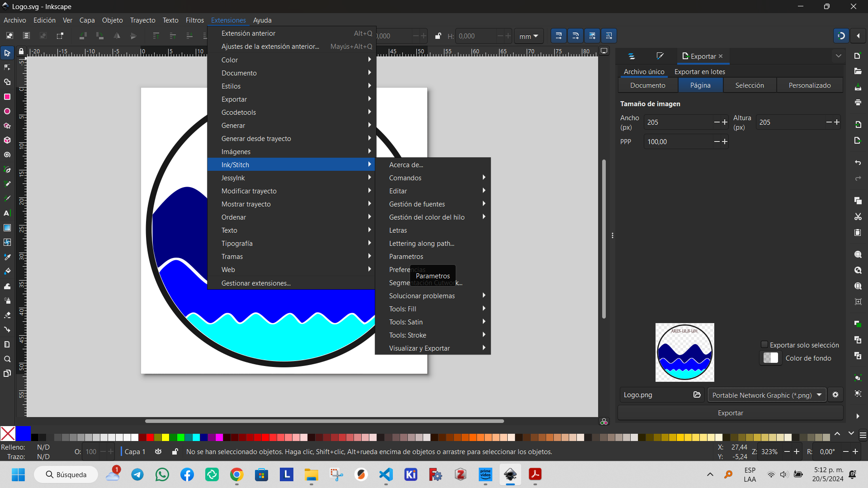868x488 pixels.
Task: Toggle width/height ratio lock
Action: tap(438, 36)
